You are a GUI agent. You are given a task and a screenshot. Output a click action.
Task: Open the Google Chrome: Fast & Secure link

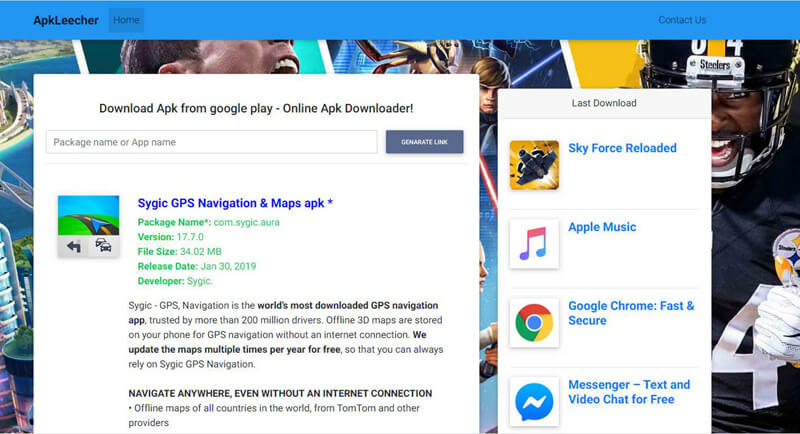pos(631,313)
